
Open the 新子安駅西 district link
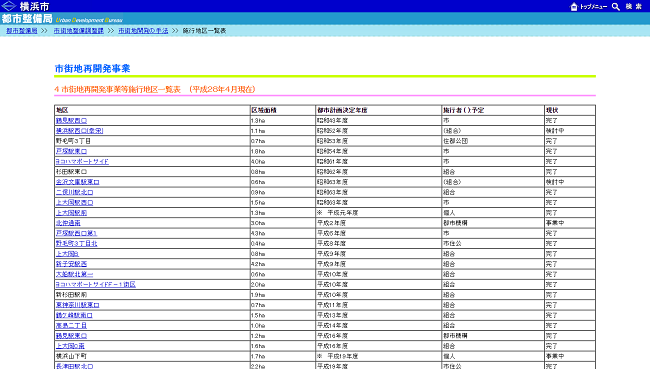(71, 264)
